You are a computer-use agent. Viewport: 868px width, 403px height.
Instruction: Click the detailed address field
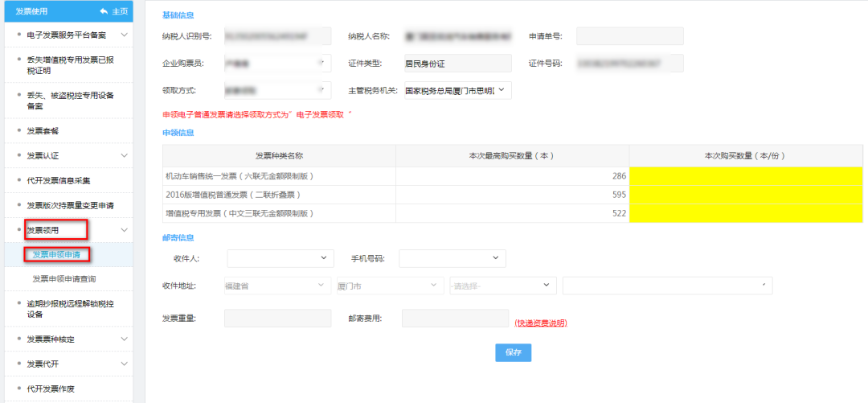pos(668,286)
